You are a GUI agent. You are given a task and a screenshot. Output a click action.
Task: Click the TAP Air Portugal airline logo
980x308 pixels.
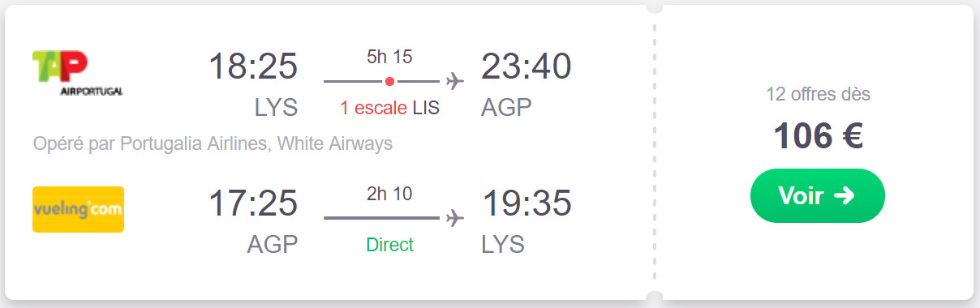point(78,73)
